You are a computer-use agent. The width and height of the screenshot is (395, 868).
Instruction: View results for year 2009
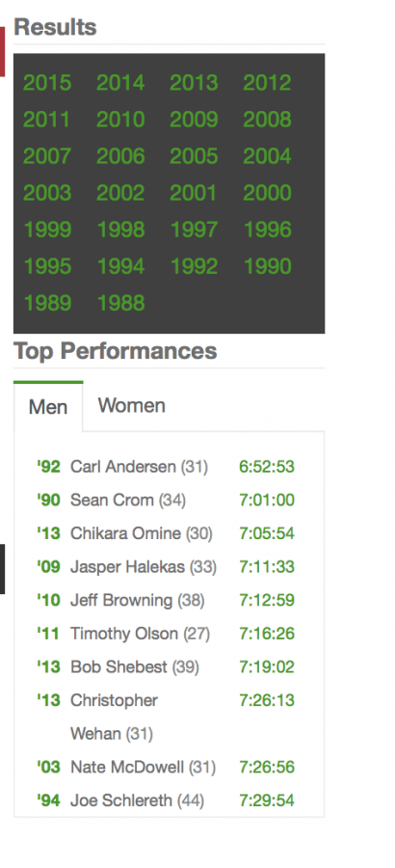point(194,120)
